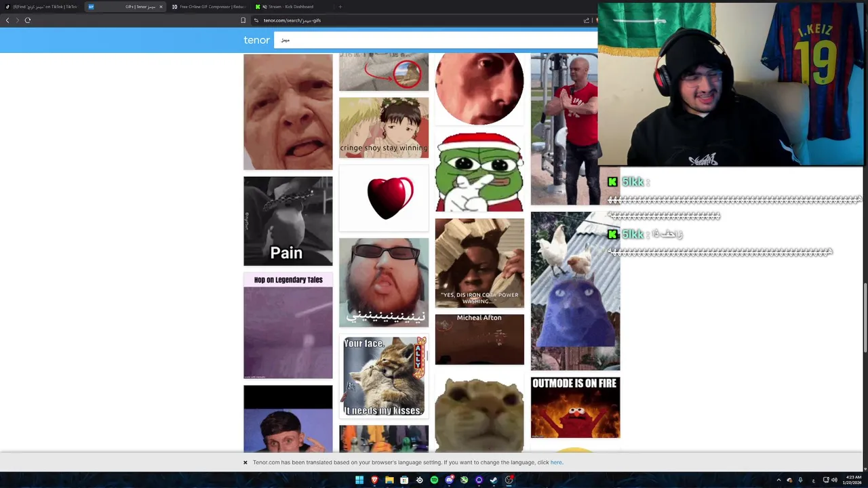Open the 'Hop on Legendary Tales' GIF
This screenshot has width=868, height=488.
coord(288,326)
